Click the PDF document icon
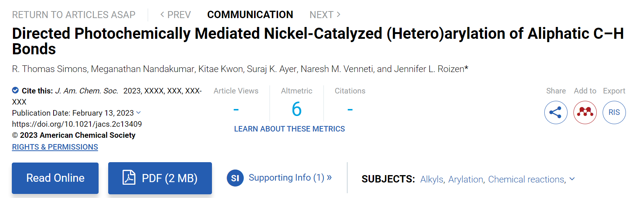 click(129, 177)
